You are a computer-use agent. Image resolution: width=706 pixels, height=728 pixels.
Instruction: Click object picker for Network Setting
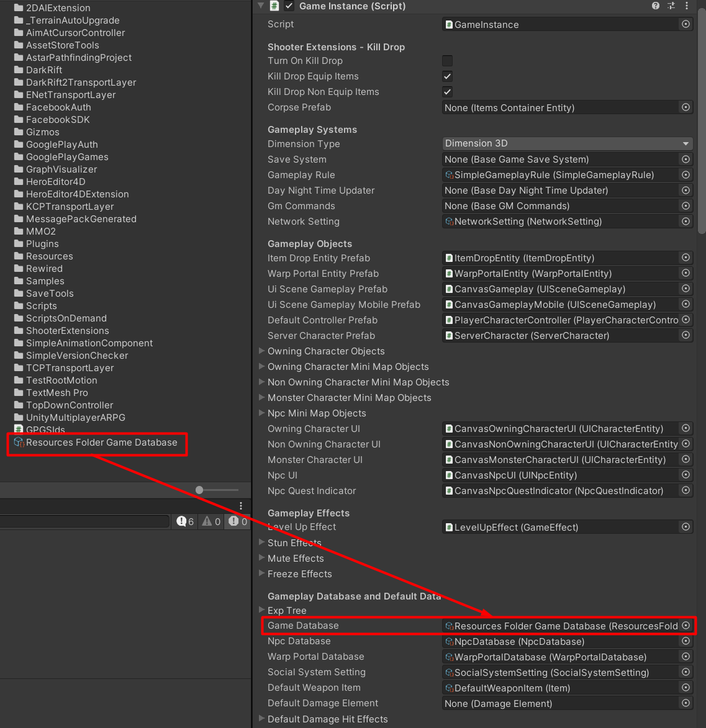point(686,222)
